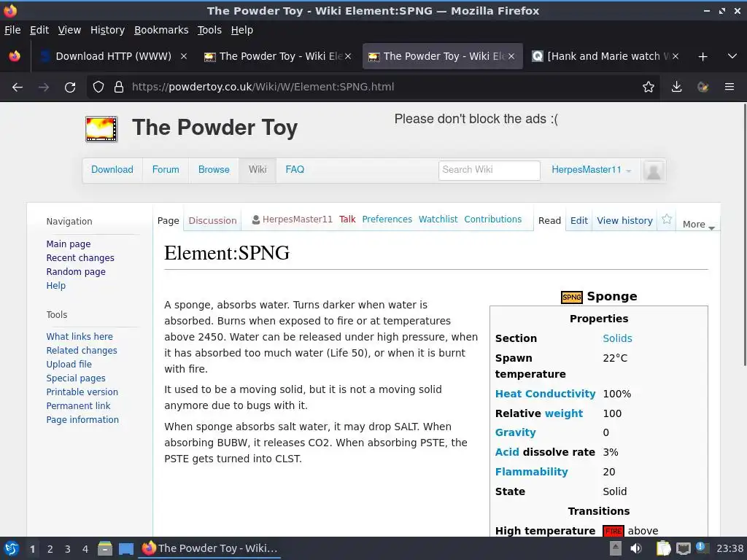Reload the current page

(x=70, y=87)
